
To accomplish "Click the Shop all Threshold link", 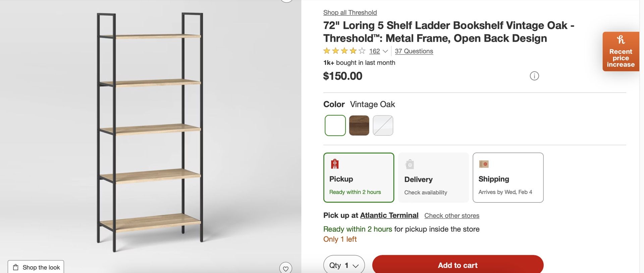I will [x=350, y=13].
